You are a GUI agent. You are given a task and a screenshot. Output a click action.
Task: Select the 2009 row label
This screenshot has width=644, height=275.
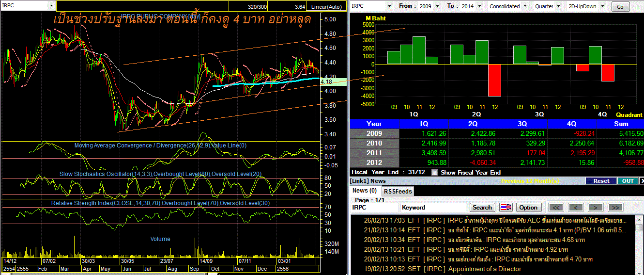click(374, 133)
